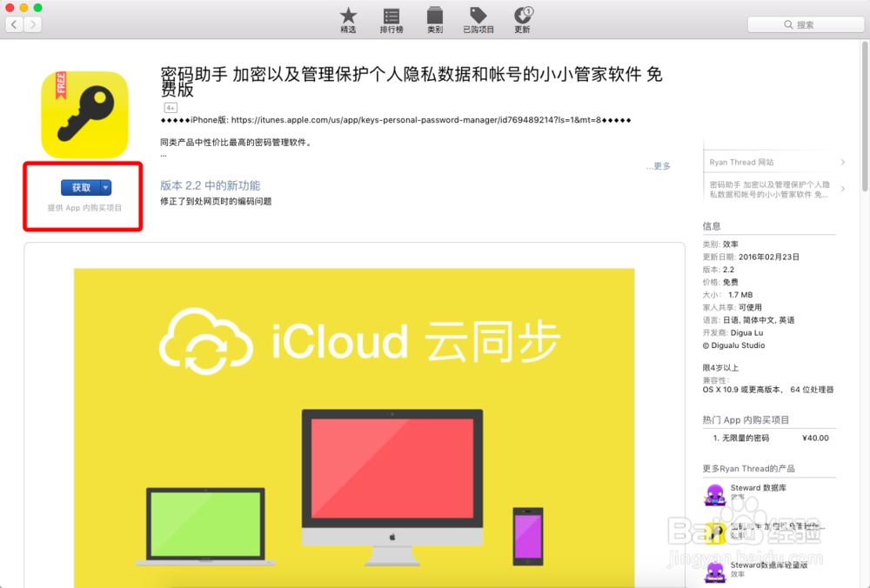The image size is (870, 588).
Task: Click the 搜索 search field
Action: tap(805, 24)
